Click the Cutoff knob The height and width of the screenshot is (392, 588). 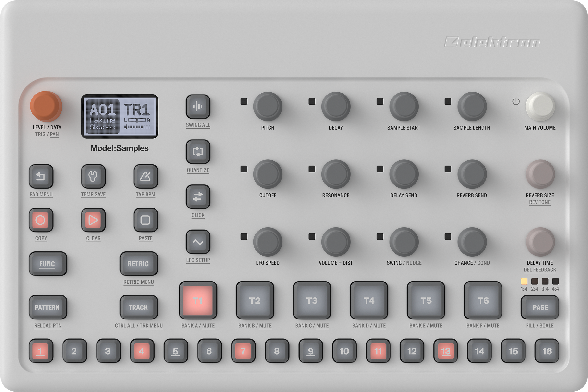click(x=268, y=174)
